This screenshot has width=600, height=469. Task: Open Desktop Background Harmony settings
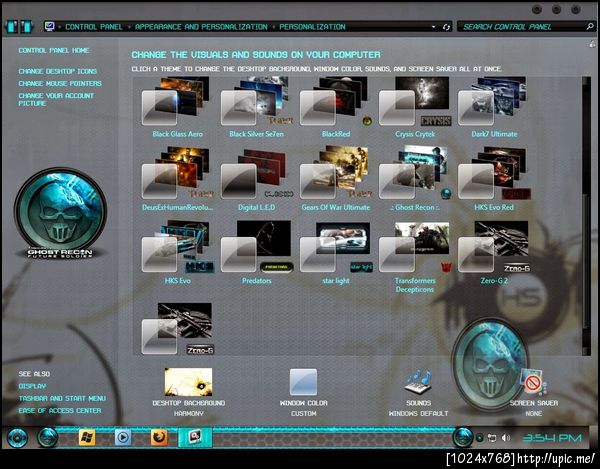[x=188, y=392]
